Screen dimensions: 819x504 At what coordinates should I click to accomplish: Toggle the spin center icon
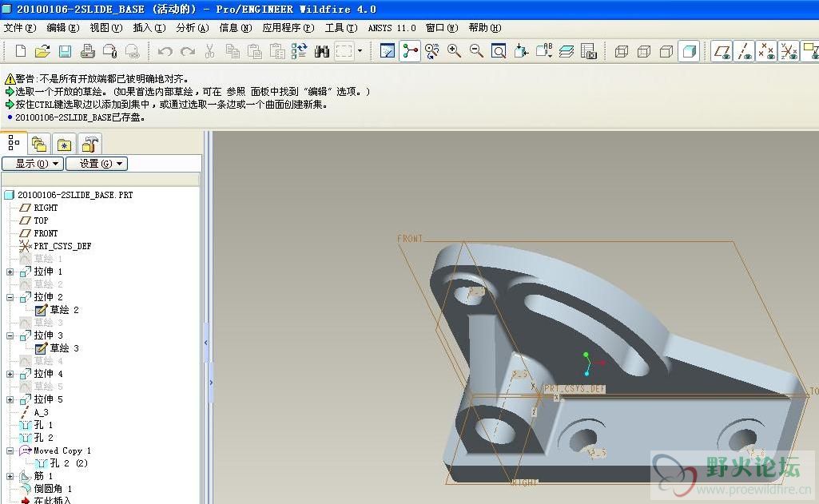[x=410, y=51]
